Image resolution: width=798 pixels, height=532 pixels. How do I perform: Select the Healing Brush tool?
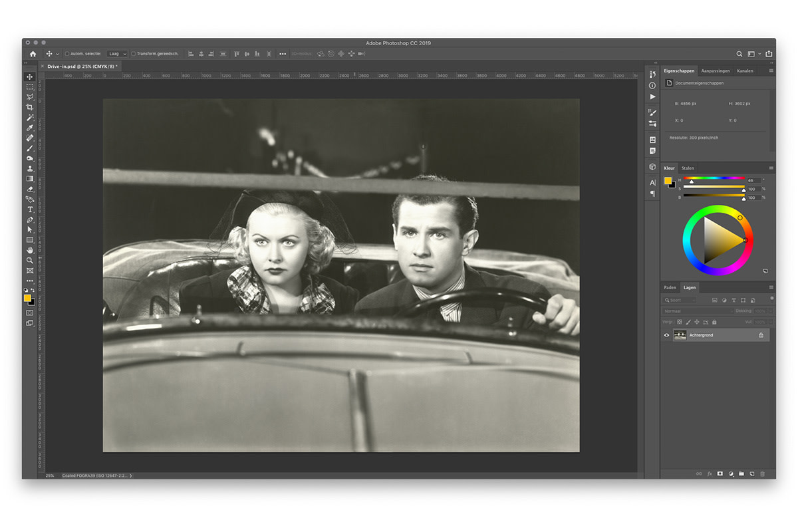coord(30,138)
